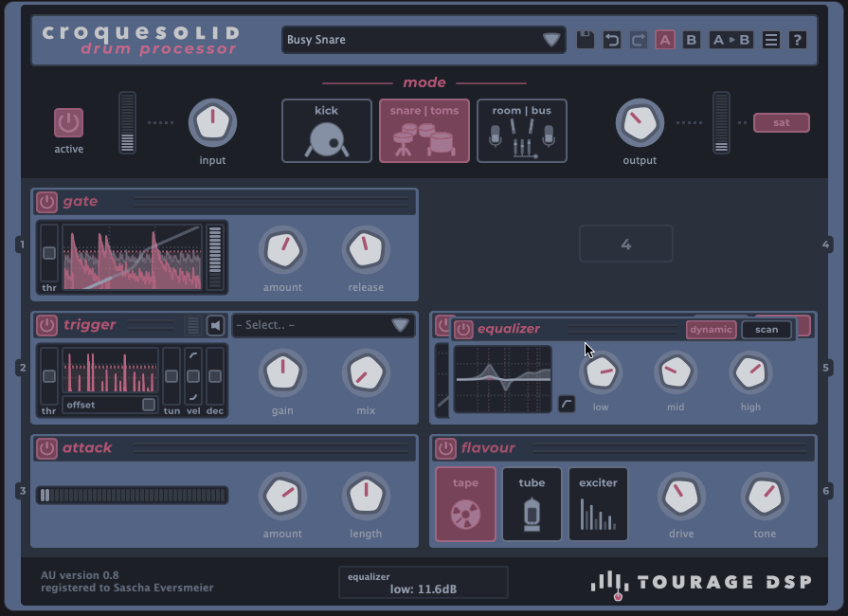Select room | bus mode
The height and width of the screenshot is (616, 848).
click(x=522, y=131)
